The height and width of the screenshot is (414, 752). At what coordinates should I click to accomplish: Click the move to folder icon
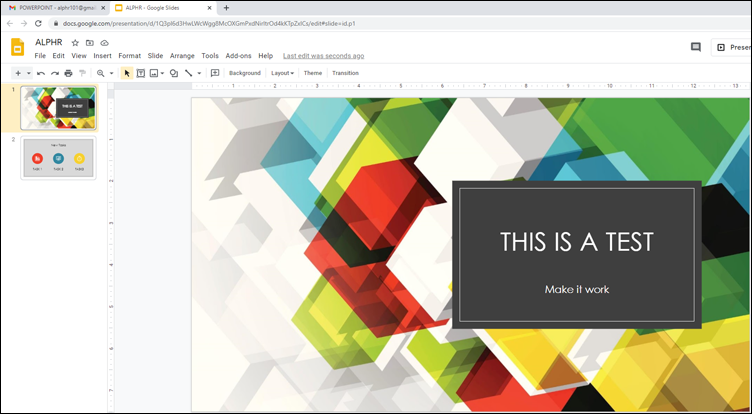pyautogui.click(x=90, y=43)
